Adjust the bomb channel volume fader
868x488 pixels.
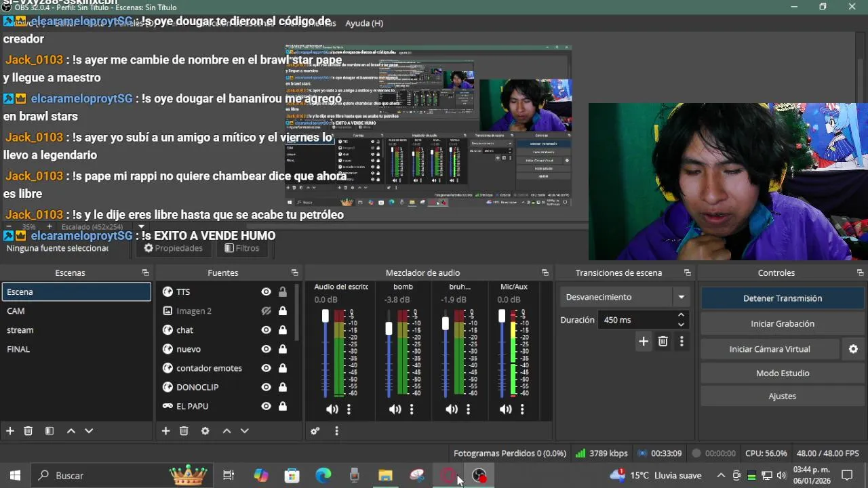coord(389,328)
